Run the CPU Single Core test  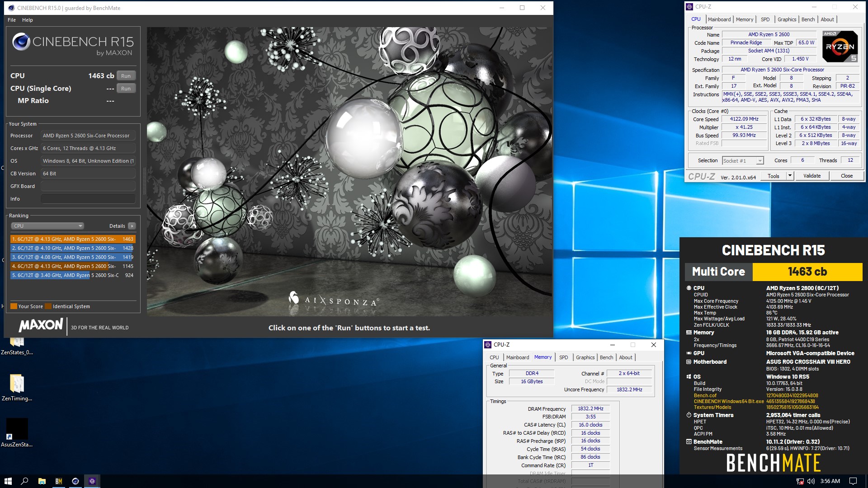point(126,89)
